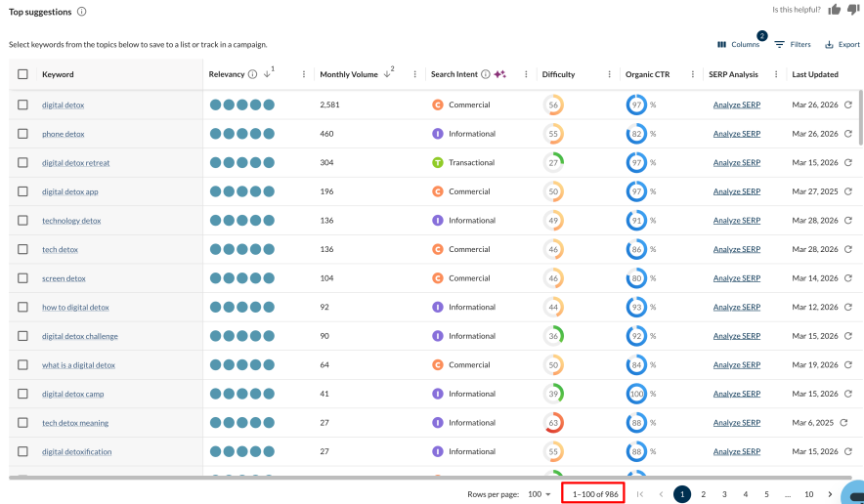Click Transactional intent icon for digital detox retreat
Image resolution: width=864 pixels, height=504 pixels.
(x=438, y=162)
